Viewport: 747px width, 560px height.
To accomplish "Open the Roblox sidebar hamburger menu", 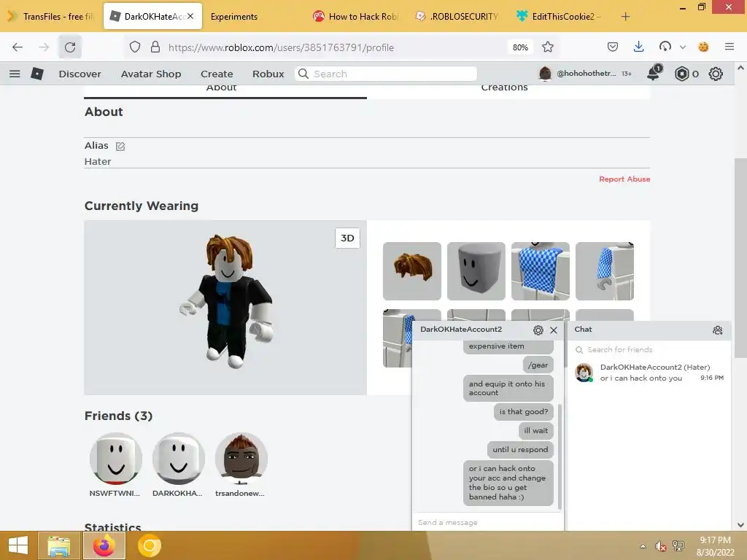I will (x=15, y=74).
